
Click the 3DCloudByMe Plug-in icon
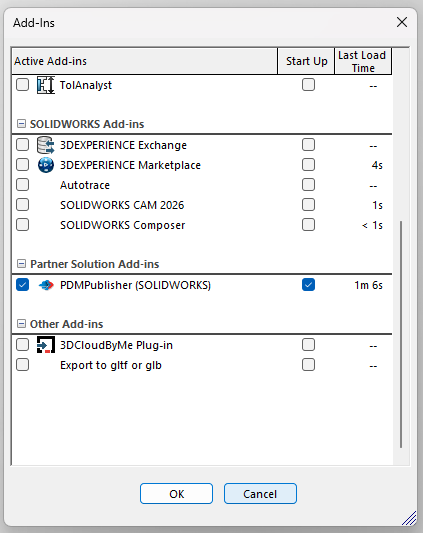[46, 345]
